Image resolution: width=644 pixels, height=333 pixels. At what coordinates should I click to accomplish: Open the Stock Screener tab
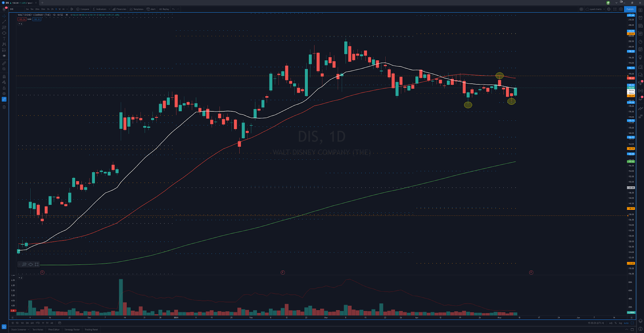(x=19, y=329)
